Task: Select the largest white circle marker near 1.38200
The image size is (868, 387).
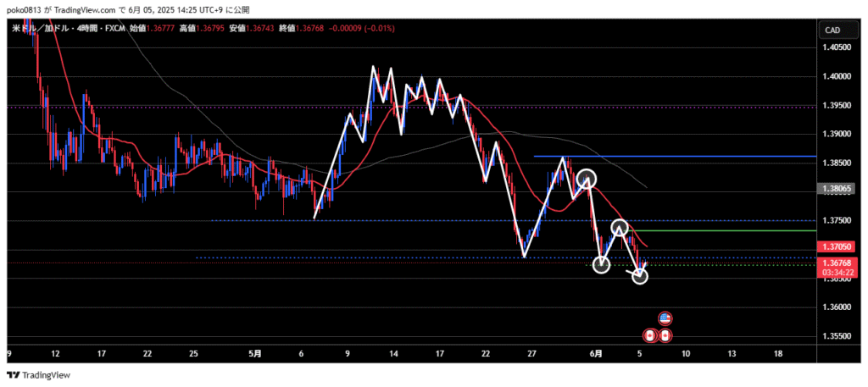Action: point(587,179)
